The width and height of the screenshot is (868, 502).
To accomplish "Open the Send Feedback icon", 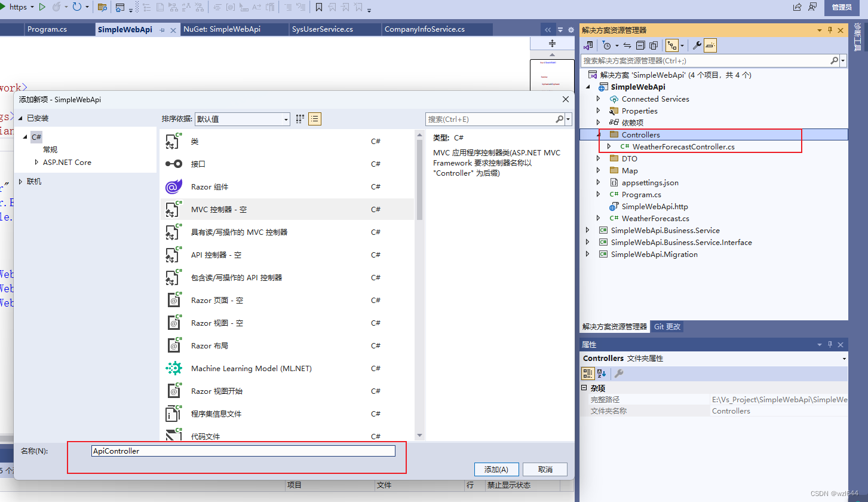I will pyautogui.click(x=812, y=7).
